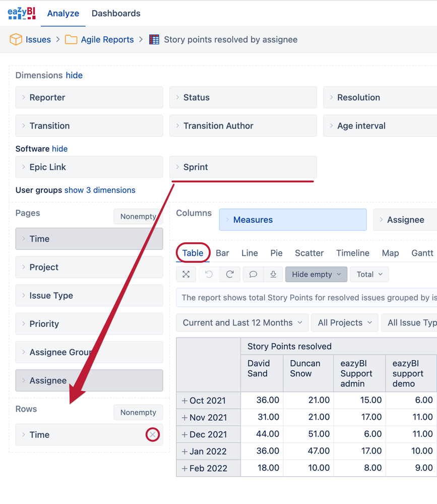This screenshot has width=437, height=504.
Task: Open the Total dropdown
Action: pos(369,274)
